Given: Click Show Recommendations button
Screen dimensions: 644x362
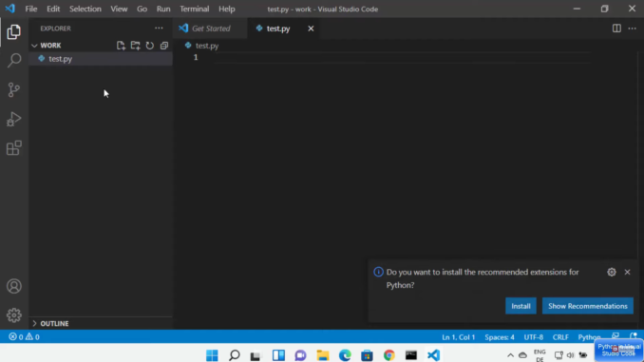Looking at the screenshot, I should pos(587,306).
